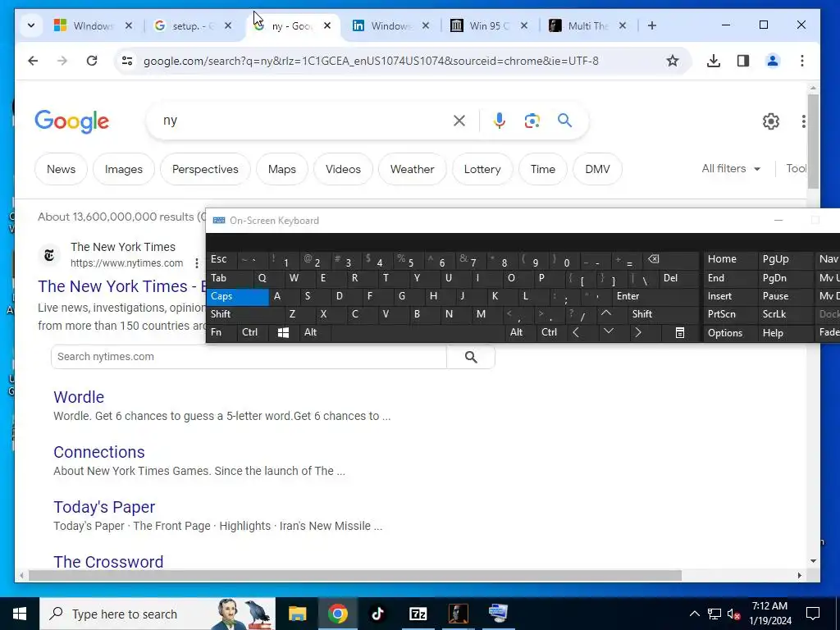Filter results by Weather
Screen dimensions: 840x630
tap(412, 169)
